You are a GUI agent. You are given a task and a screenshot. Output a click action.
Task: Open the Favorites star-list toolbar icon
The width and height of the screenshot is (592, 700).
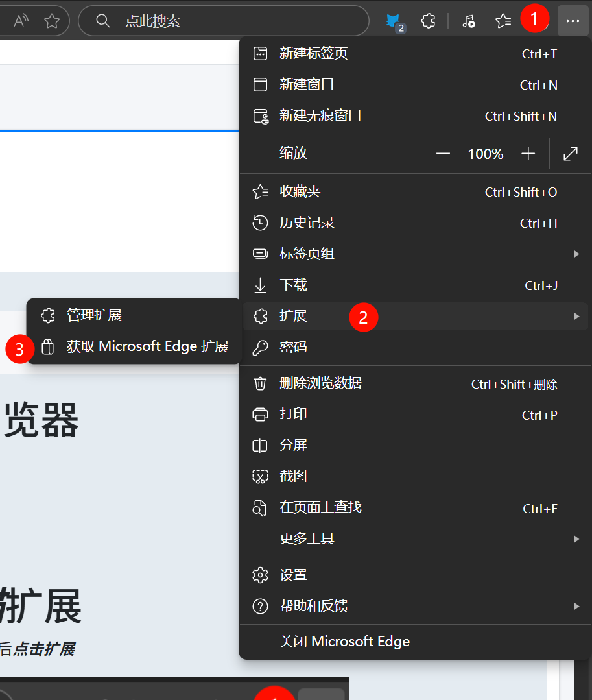click(x=503, y=21)
